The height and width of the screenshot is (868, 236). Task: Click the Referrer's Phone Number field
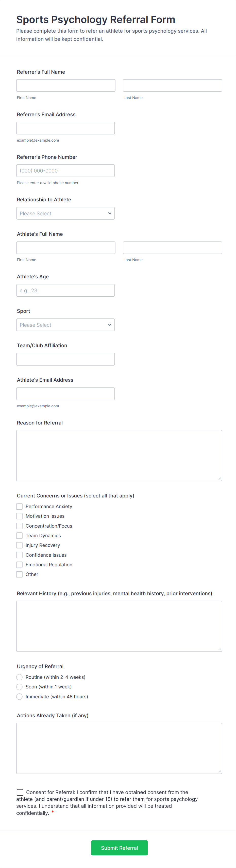(65, 171)
